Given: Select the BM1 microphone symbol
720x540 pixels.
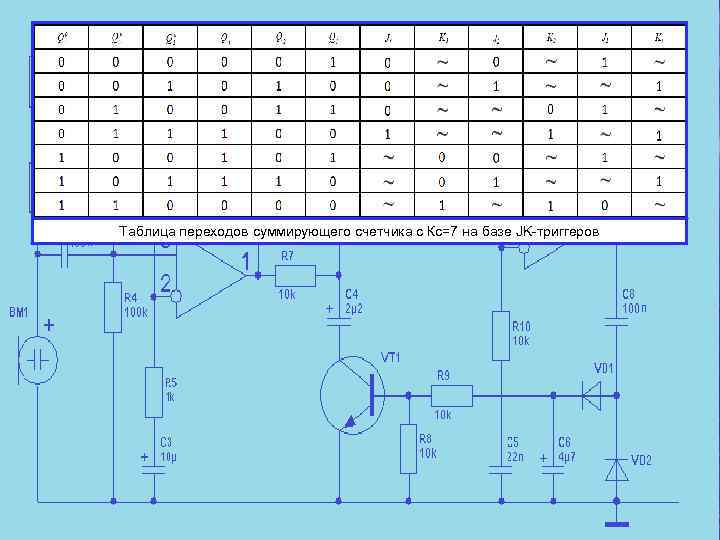Looking at the screenshot, I should tap(38, 360).
